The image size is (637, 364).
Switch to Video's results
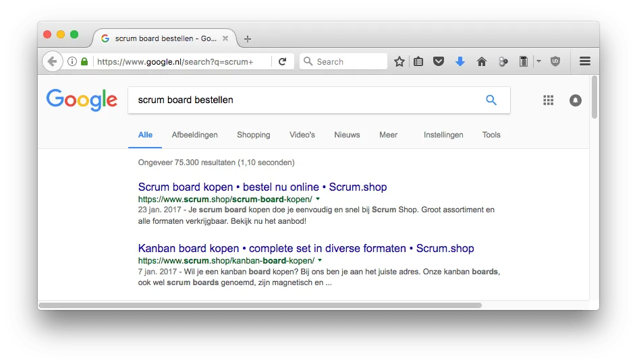(x=302, y=135)
